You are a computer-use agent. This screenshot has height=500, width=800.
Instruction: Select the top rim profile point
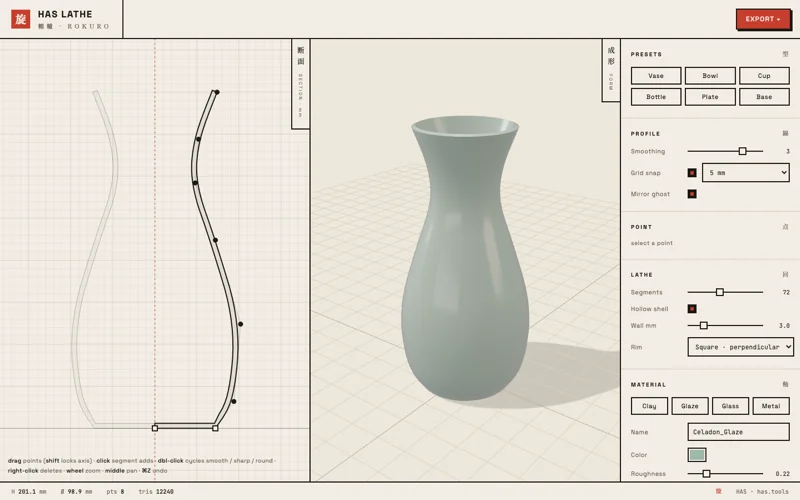[217, 92]
